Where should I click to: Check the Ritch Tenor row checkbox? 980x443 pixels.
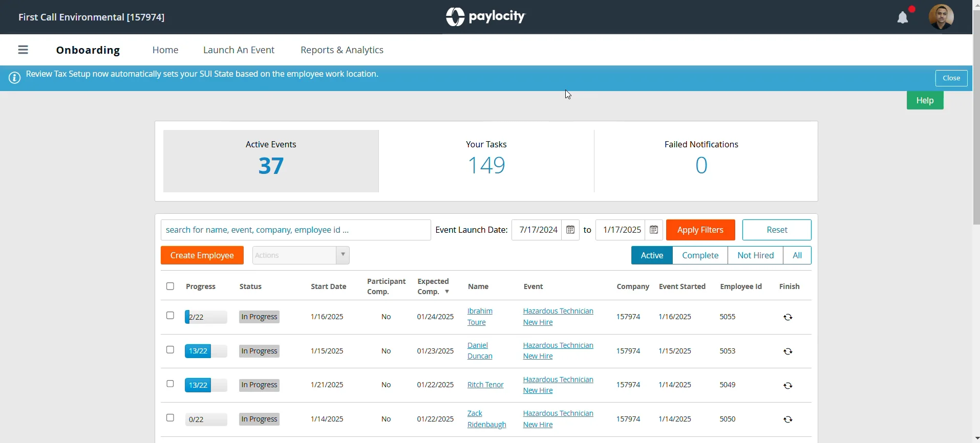[x=171, y=384]
